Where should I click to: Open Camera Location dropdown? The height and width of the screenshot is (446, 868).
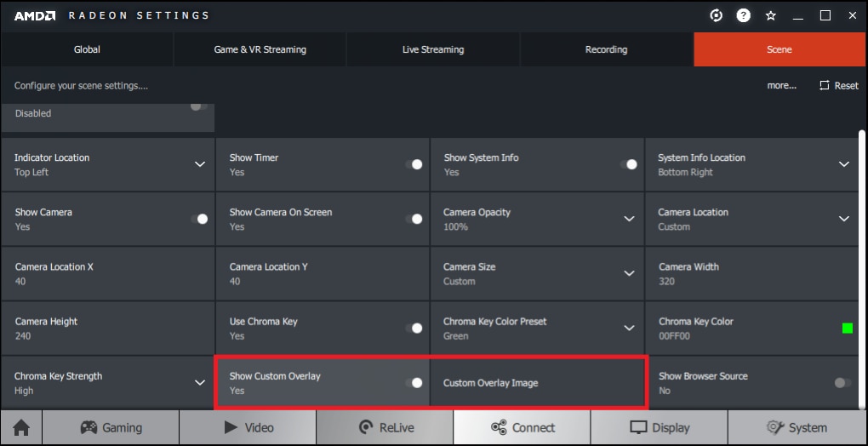[x=843, y=219]
